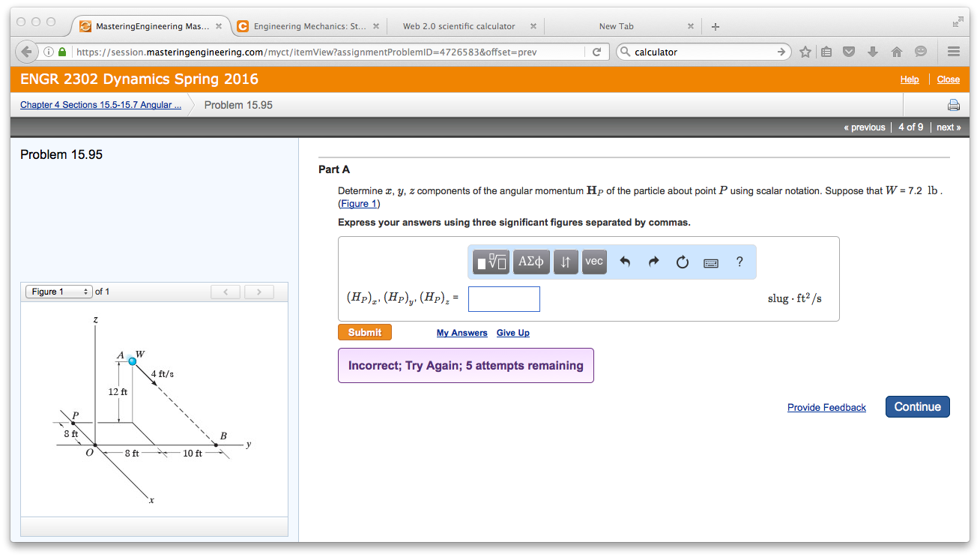Click the subscript/superscript arrows icon
Screen dimensions: 980x557
(x=566, y=262)
